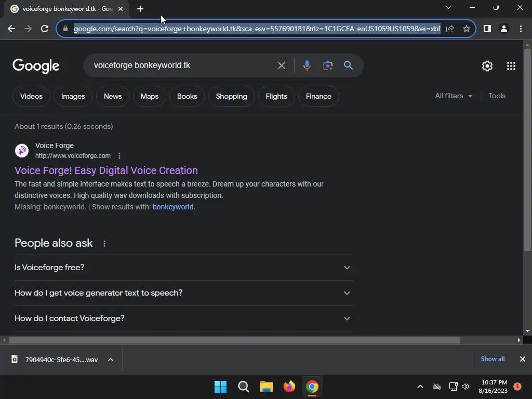Open the Google apps grid
The image size is (532, 399).
[x=511, y=66]
